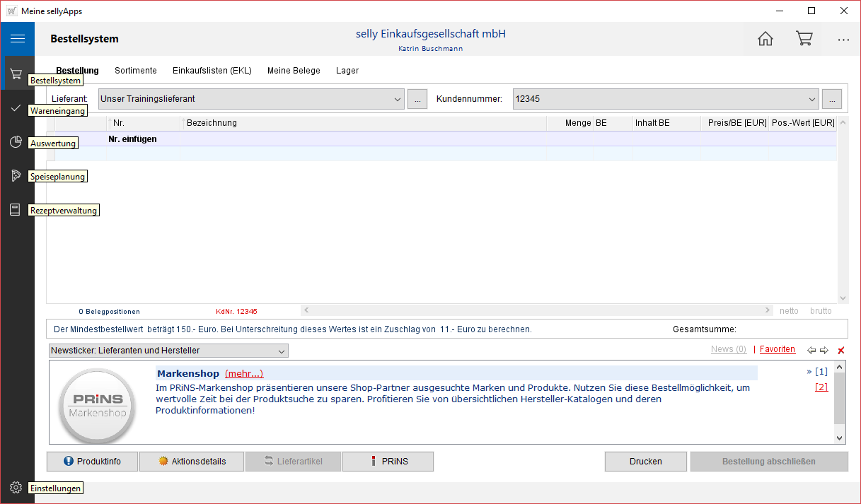Switch to the Sortimente tab
The image size is (861, 504).
(136, 71)
